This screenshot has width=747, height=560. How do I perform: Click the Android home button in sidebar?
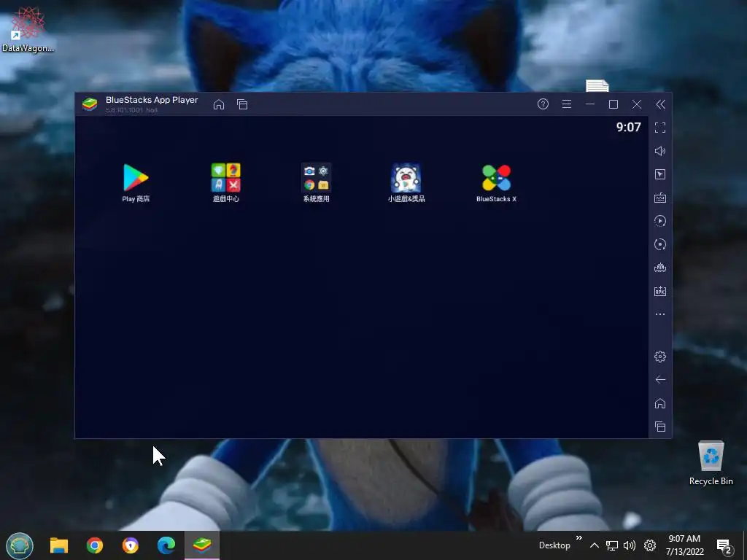[x=659, y=403]
